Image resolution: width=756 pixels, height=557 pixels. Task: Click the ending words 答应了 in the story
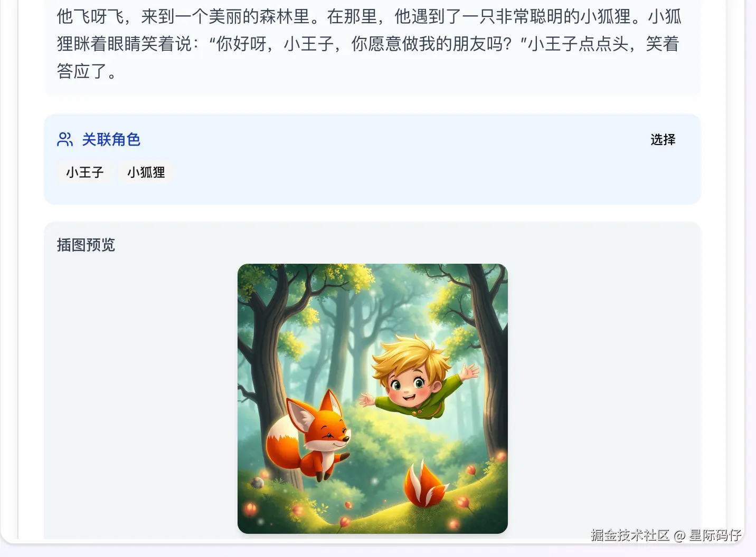click(x=82, y=71)
